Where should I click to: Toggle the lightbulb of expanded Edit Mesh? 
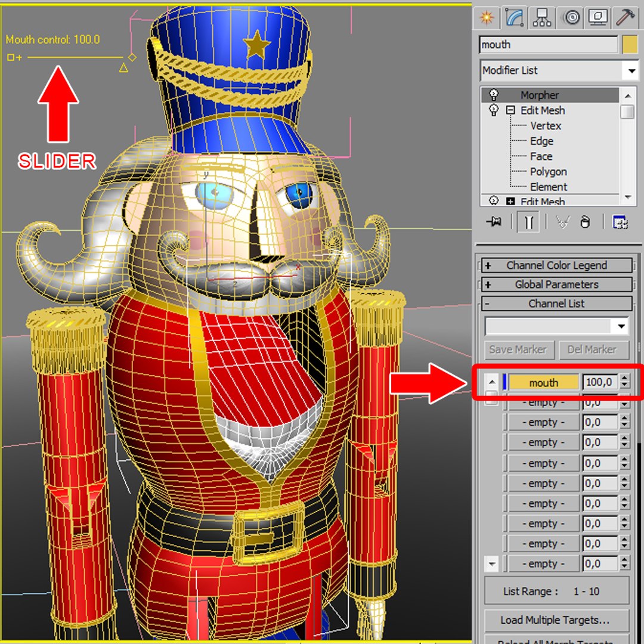point(494,110)
